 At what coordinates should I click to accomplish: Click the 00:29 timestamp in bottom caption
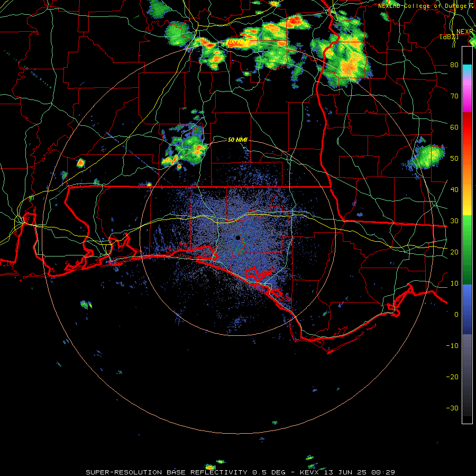tap(384, 472)
